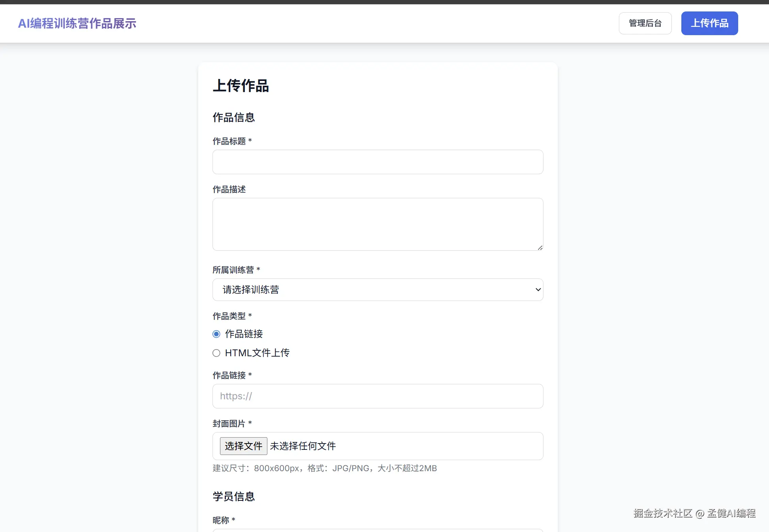Focus the 作品标题 text input
Viewport: 769px width, 532px height.
pos(377,162)
